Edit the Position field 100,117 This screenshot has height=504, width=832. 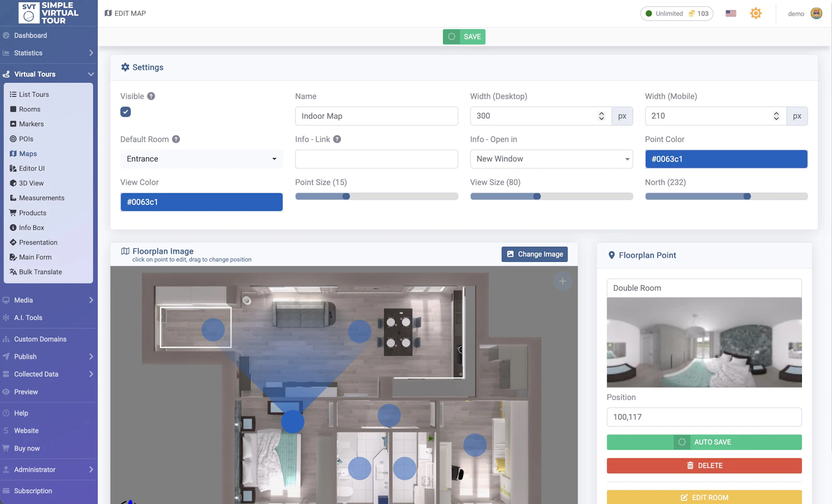(x=704, y=417)
